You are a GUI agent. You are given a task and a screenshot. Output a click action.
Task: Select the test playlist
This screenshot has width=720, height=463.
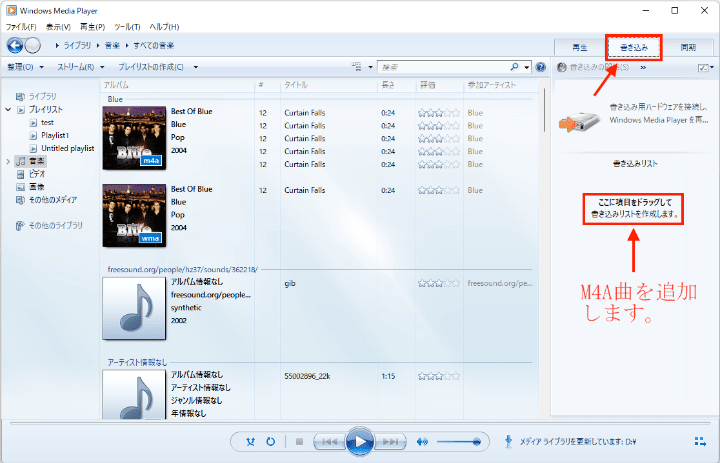[47, 123]
